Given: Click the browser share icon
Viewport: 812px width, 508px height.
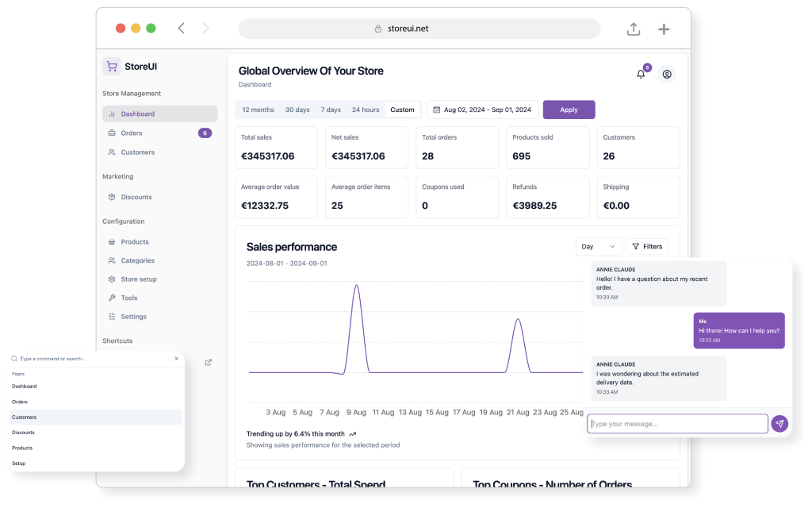Looking at the screenshot, I should [633, 29].
